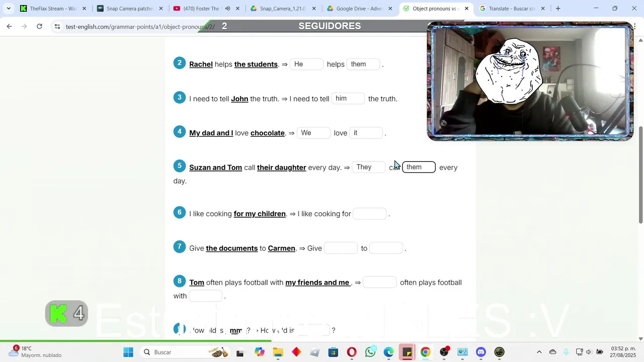Click the webcam overlay thumbnail
This screenshot has width=644, height=362.
click(x=530, y=81)
